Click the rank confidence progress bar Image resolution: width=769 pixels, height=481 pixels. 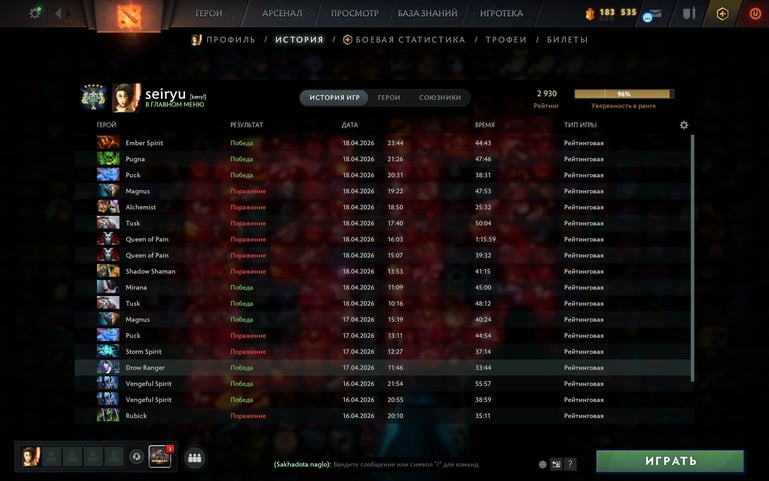coord(624,94)
